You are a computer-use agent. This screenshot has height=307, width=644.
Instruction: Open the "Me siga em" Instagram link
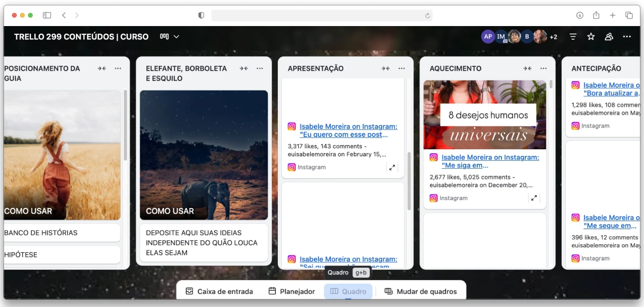point(490,162)
